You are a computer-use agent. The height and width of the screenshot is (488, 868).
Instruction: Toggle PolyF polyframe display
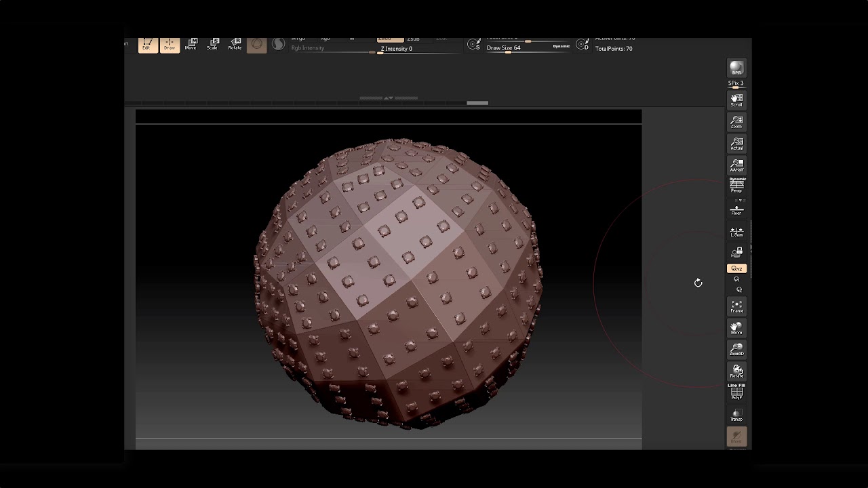coord(736,392)
